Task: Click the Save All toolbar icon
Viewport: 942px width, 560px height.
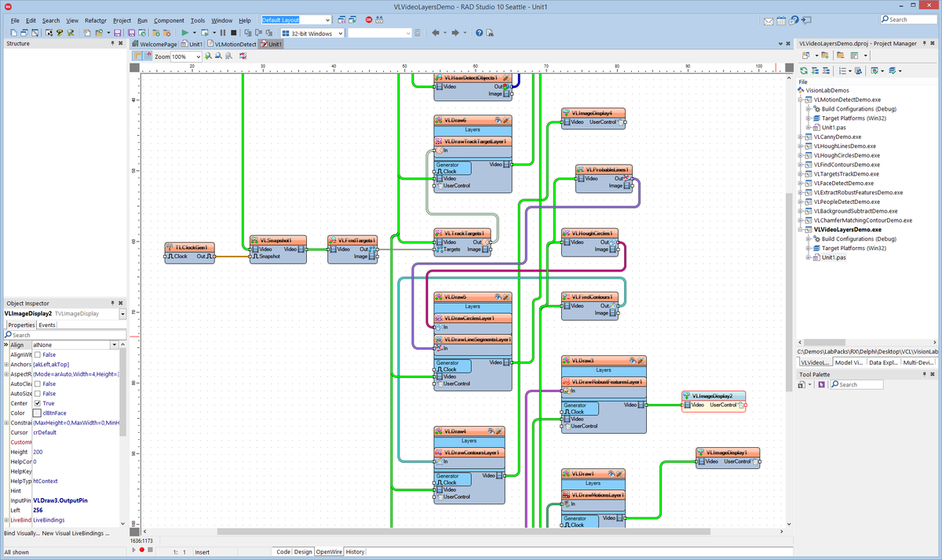Action: point(132,33)
